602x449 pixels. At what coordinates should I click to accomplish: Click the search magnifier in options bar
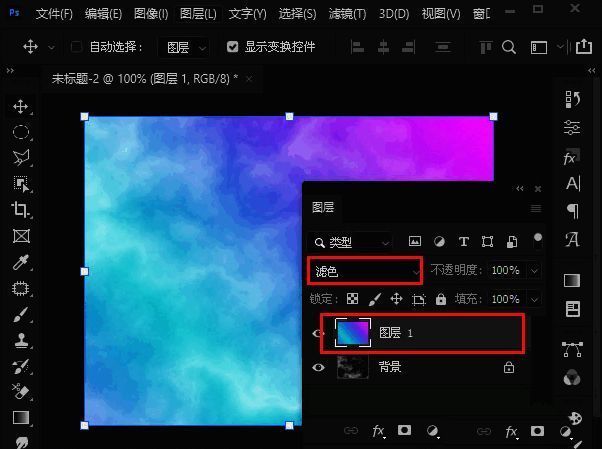[509, 47]
